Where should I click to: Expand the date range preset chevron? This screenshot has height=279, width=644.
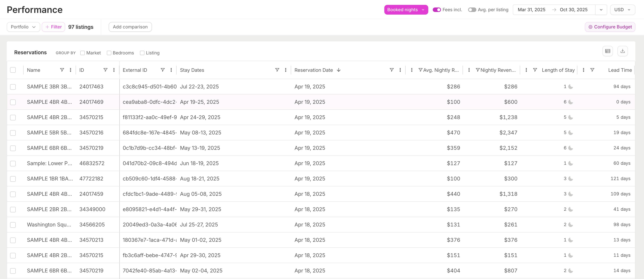point(601,10)
